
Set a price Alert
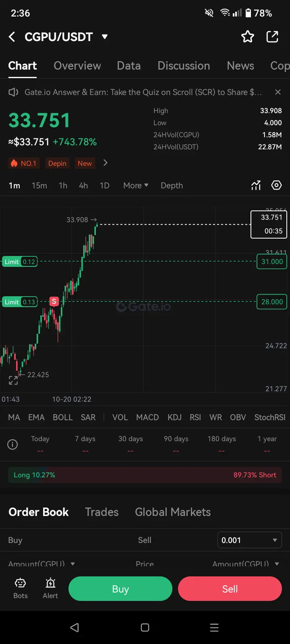tap(50, 589)
